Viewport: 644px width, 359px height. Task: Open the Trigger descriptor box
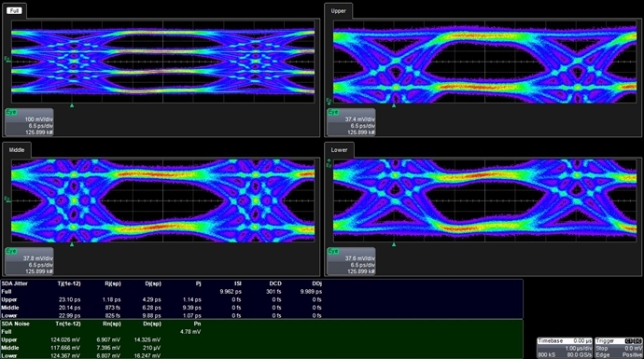point(619,348)
